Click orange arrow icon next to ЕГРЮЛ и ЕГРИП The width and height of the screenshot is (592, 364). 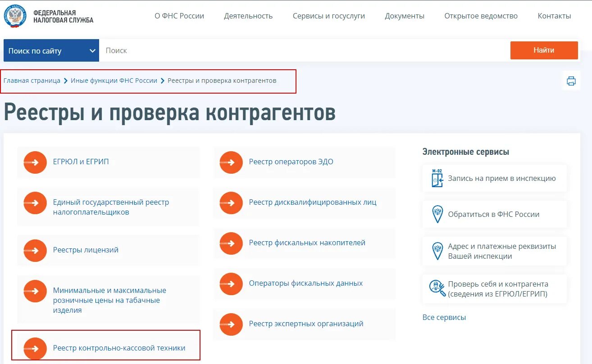(35, 162)
